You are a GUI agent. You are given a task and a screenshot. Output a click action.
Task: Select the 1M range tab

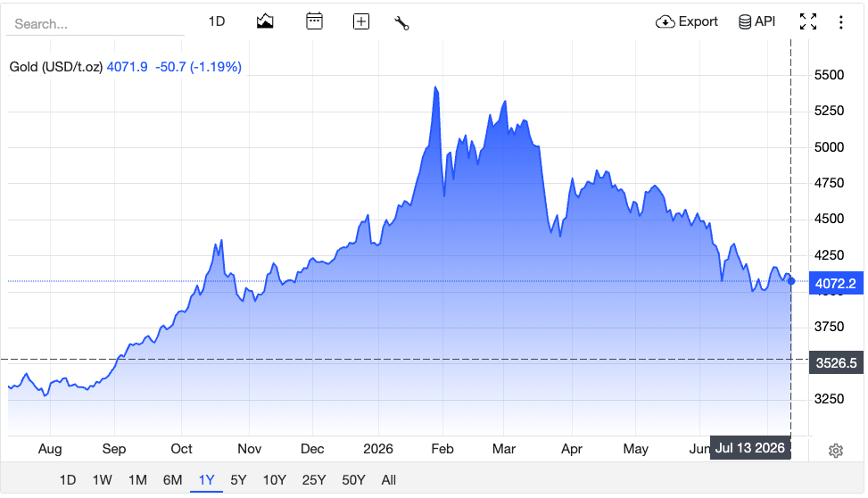tap(137, 480)
